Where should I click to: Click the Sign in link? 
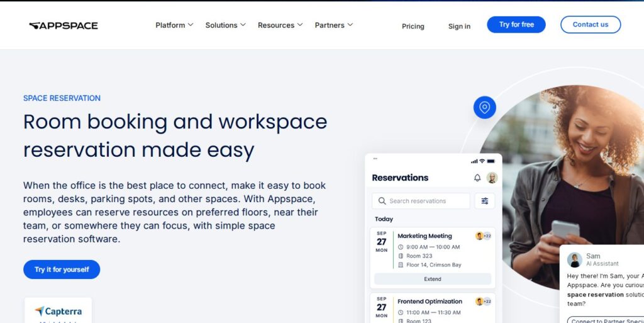click(x=459, y=26)
